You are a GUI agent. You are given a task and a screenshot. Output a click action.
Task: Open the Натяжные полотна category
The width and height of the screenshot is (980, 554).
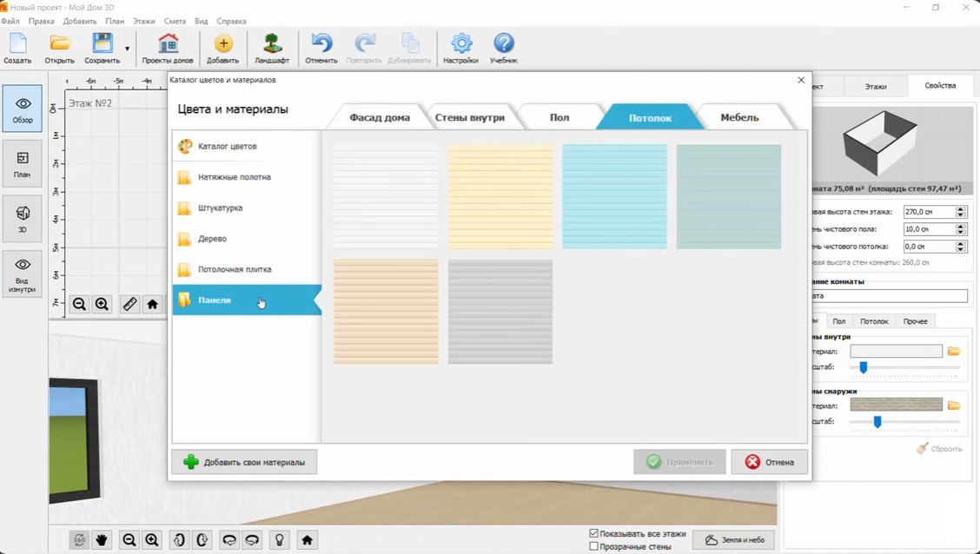tap(247, 177)
